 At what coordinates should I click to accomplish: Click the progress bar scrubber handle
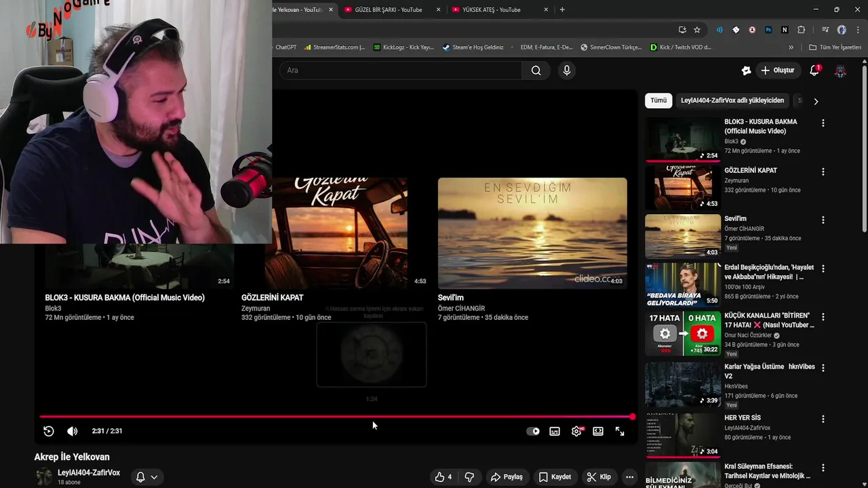click(x=632, y=417)
